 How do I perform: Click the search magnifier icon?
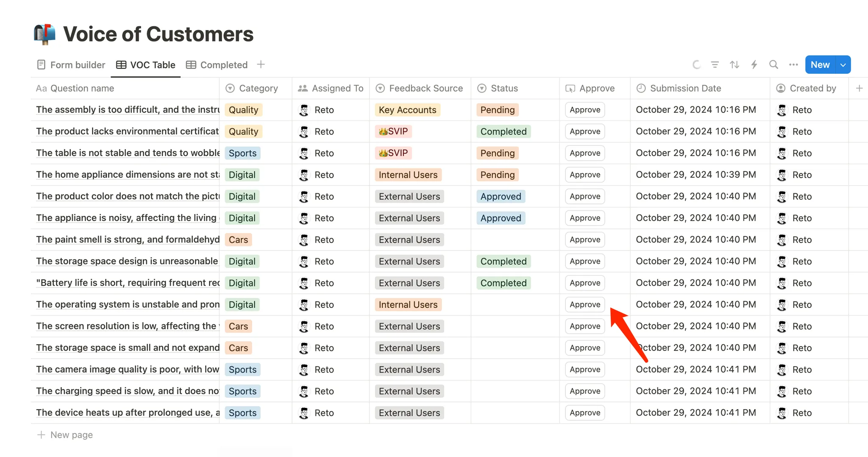(773, 65)
